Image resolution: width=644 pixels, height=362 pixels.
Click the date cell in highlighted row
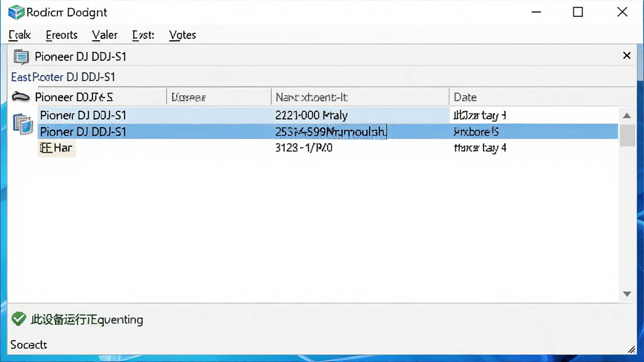(x=476, y=132)
